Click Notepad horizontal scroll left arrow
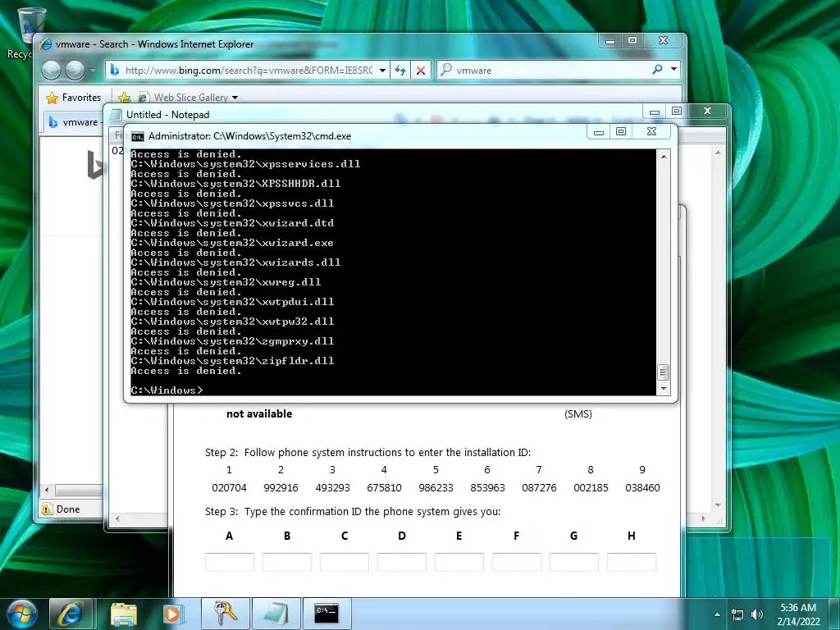Image resolution: width=840 pixels, height=630 pixels. click(117, 518)
